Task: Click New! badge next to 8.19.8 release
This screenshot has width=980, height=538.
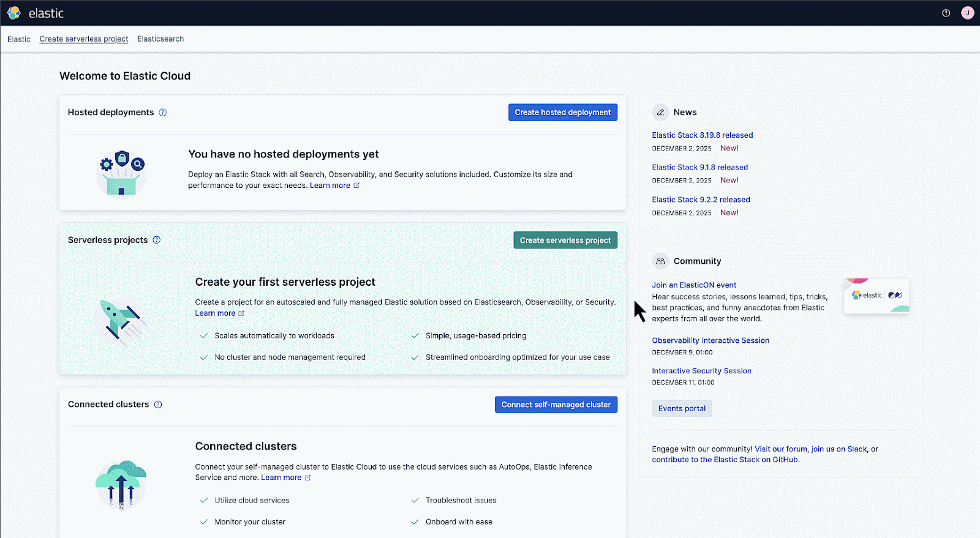Action: coord(729,148)
